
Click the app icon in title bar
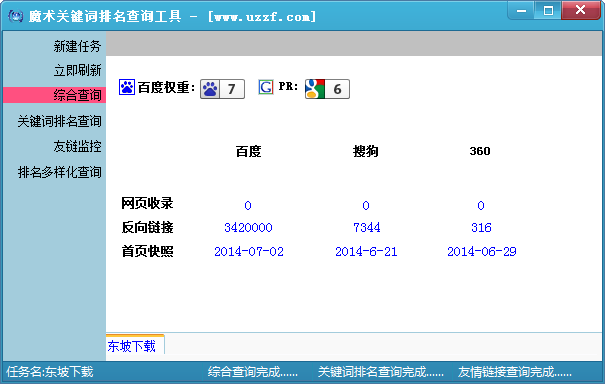(x=15, y=16)
